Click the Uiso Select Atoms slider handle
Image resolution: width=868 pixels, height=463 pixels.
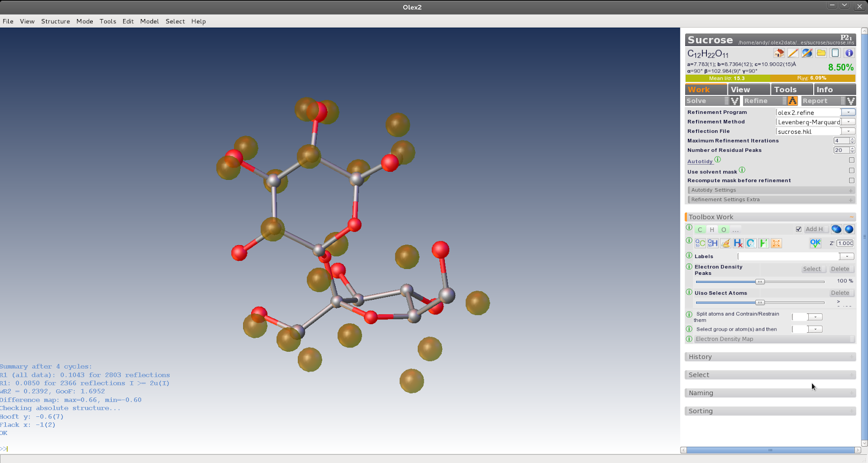[760, 303]
